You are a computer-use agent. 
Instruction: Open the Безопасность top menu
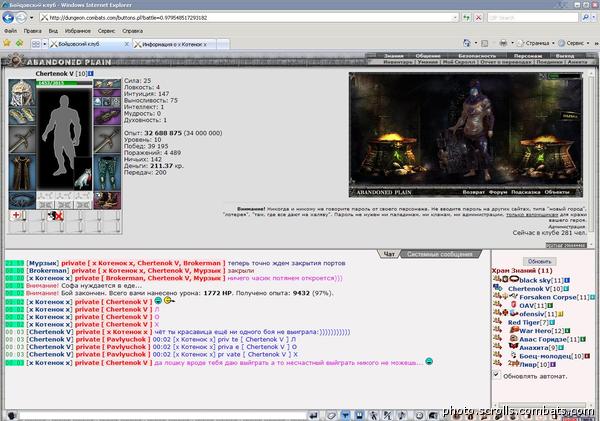(477, 56)
